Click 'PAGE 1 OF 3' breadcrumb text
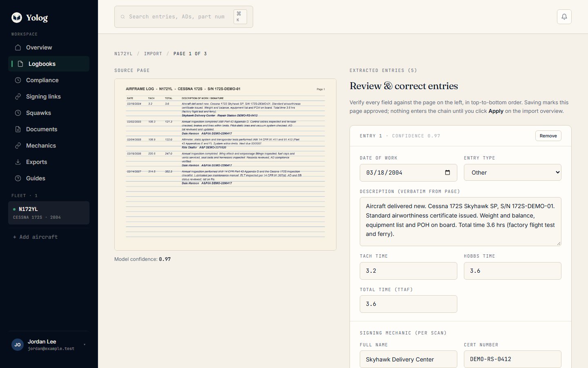588x368 pixels. click(190, 54)
